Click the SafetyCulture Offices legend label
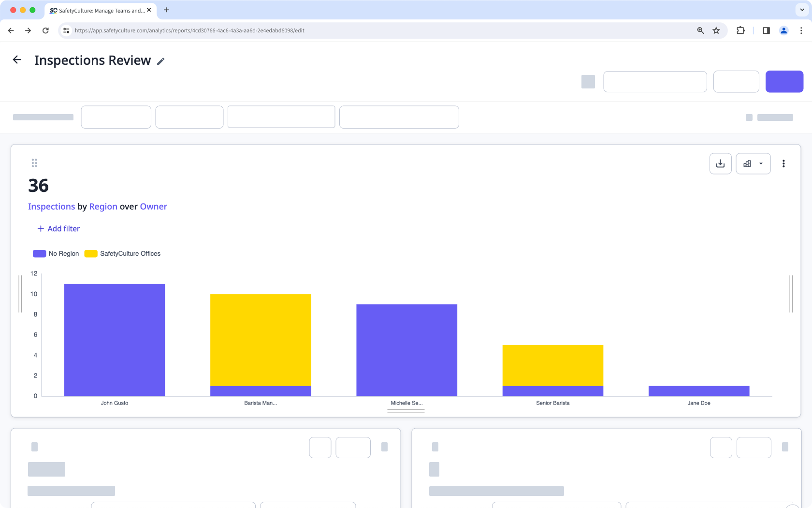This screenshot has width=812, height=508. pos(130,254)
